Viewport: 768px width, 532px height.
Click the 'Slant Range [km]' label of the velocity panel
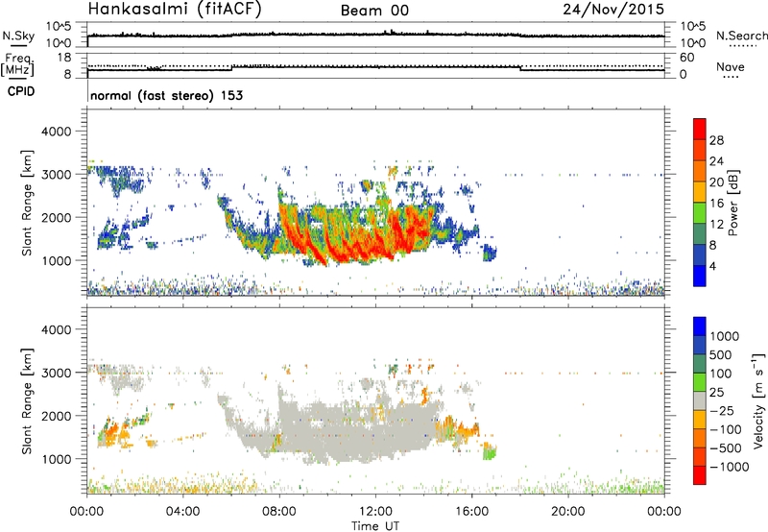point(27,400)
